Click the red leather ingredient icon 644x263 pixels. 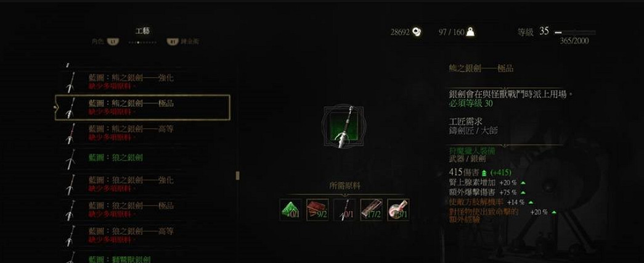click(317, 210)
